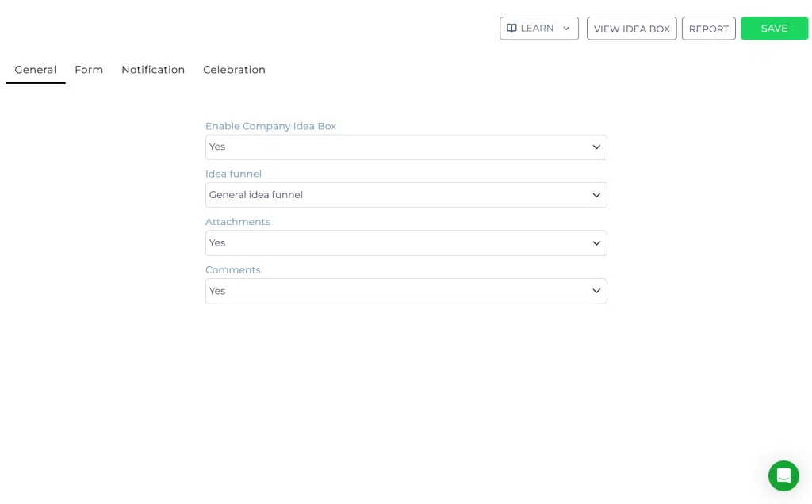Click the book icon in Learn button

coord(511,28)
